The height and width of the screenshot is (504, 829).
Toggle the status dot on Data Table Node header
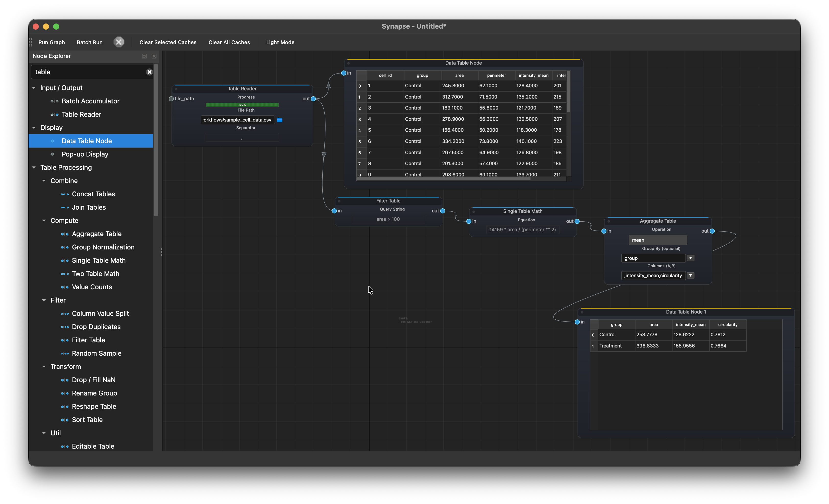point(349,63)
